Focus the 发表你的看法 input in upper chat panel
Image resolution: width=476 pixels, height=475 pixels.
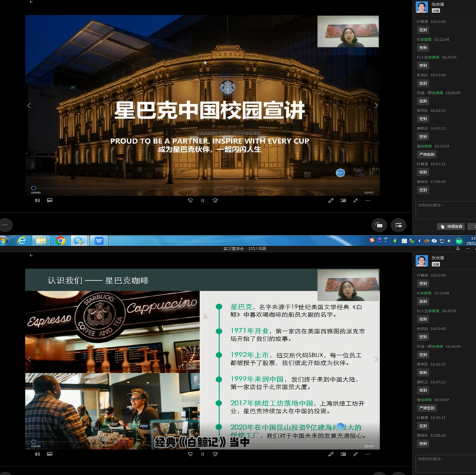coord(446,210)
